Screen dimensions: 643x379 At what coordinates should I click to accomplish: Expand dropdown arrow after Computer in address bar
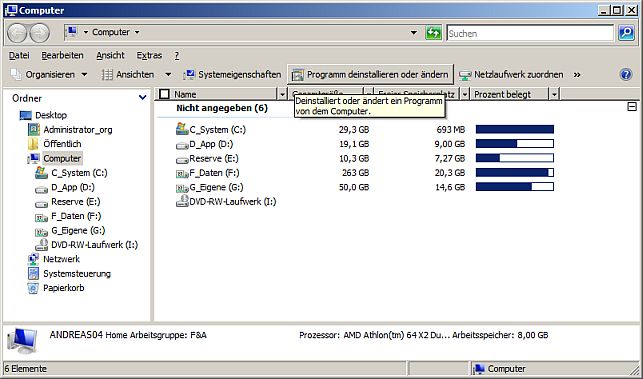pyautogui.click(x=137, y=32)
